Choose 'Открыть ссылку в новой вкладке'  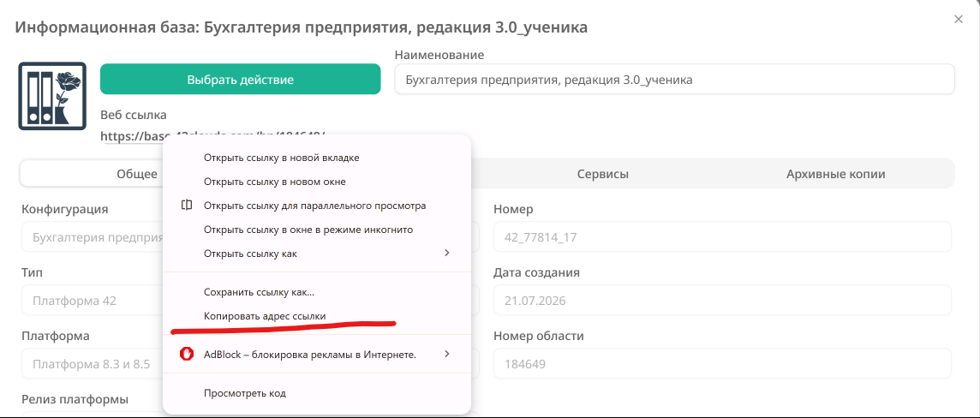[x=316, y=158]
